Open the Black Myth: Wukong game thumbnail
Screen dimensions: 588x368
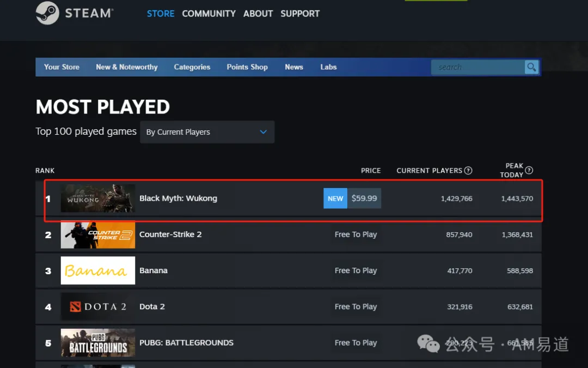(98, 198)
